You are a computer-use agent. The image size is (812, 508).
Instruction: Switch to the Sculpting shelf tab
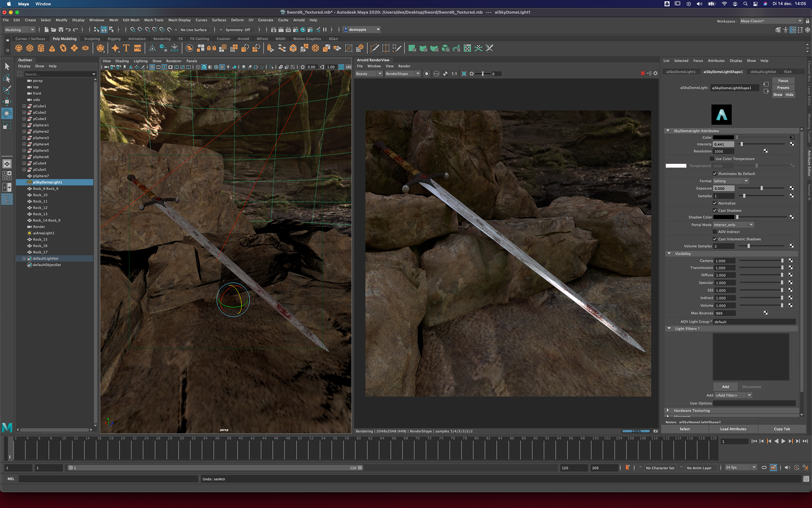92,39
